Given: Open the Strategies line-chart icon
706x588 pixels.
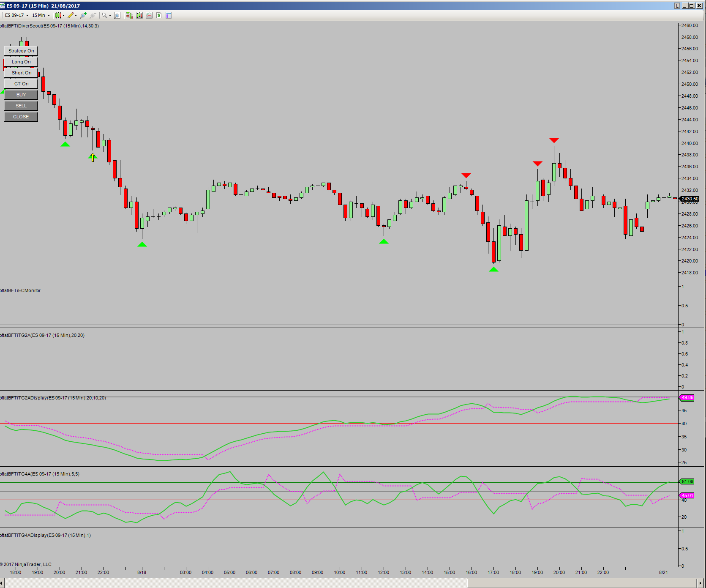Looking at the screenshot, I should (149, 15).
